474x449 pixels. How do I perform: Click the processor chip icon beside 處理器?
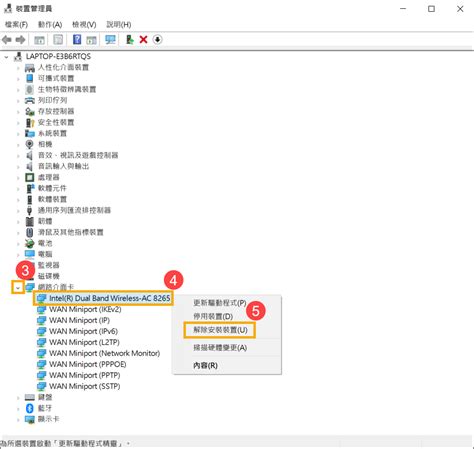pyautogui.click(x=30, y=177)
